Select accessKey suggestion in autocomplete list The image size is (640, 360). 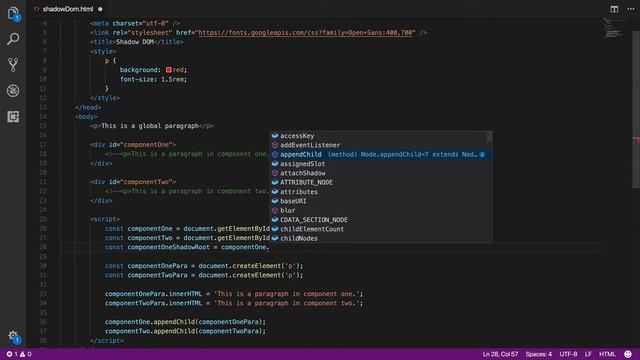(x=380, y=136)
